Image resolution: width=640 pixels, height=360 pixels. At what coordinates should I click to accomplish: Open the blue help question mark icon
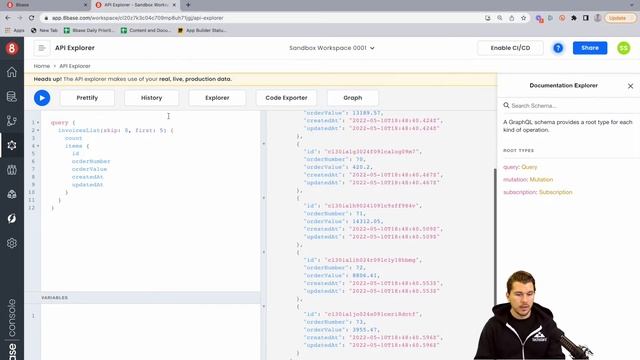point(558,48)
